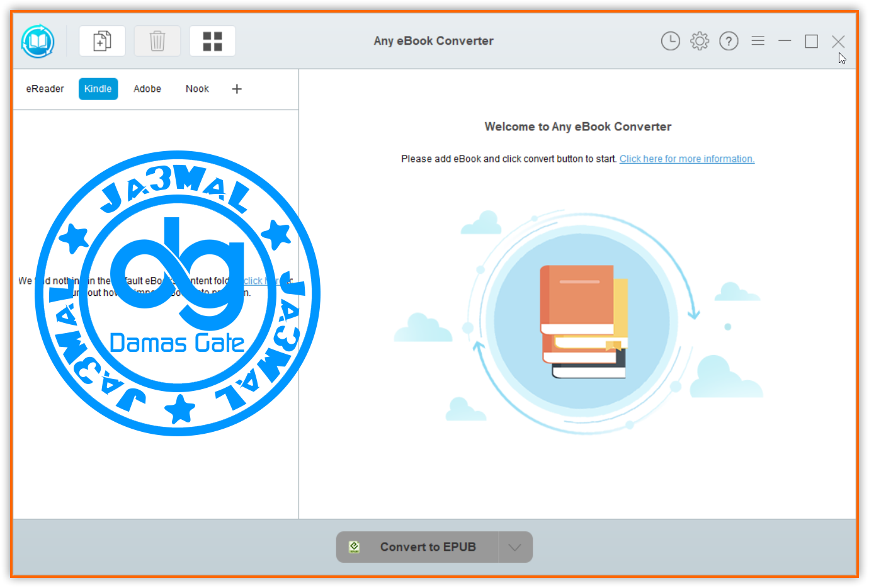Switch to the Nook tab

tap(197, 89)
